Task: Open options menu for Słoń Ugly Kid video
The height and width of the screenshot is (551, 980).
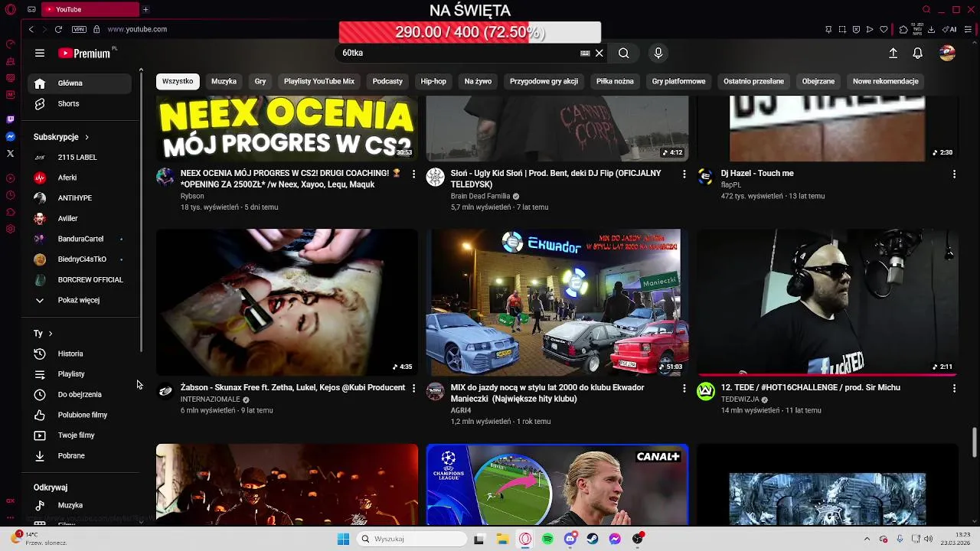Action: point(684,174)
